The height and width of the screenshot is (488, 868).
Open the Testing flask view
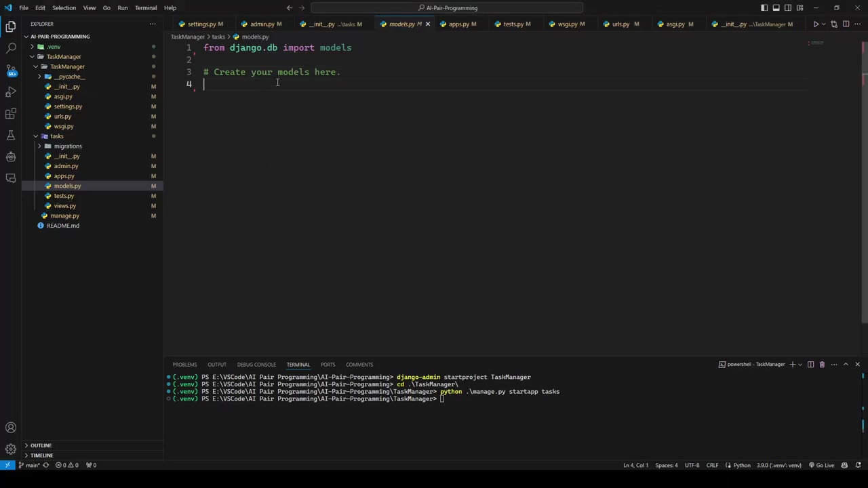point(11,135)
